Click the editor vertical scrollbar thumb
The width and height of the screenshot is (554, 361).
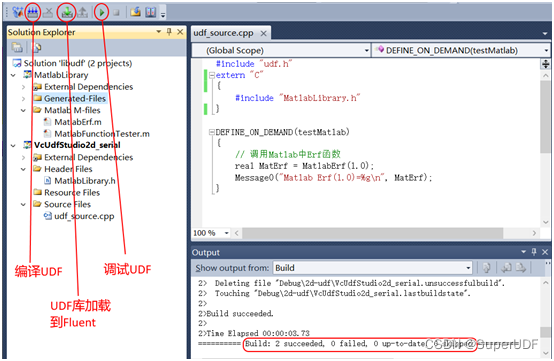click(546, 117)
